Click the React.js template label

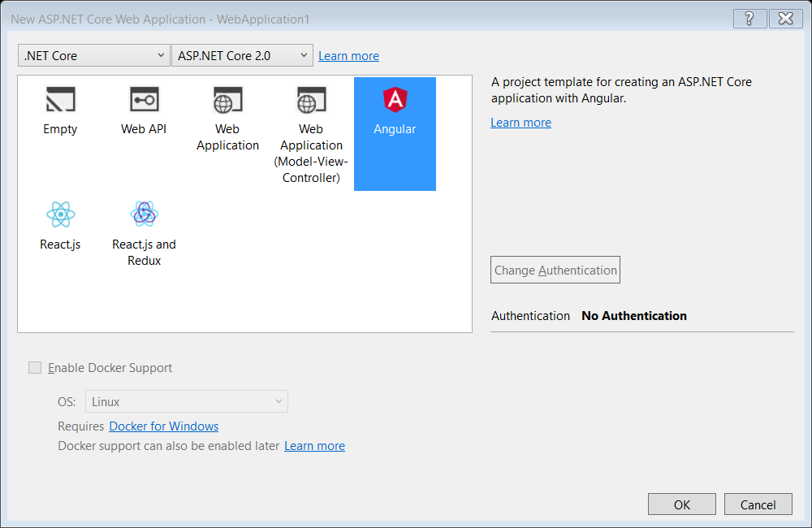60,245
